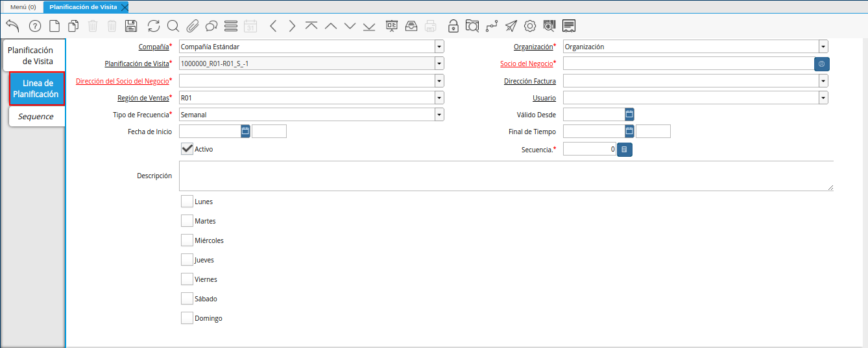The width and height of the screenshot is (868, 348).
Task: Click the Compañía field label
Action: point(154,47)
